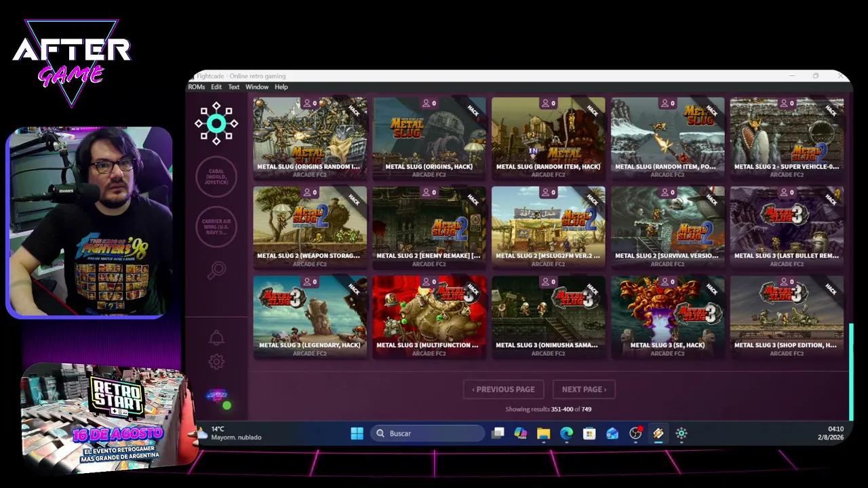Select Metal Slug 3 (Last Bullet Rem...) card
Viewport: 868px width, 488px height.
pyautogui.click(x=787, y=228)
